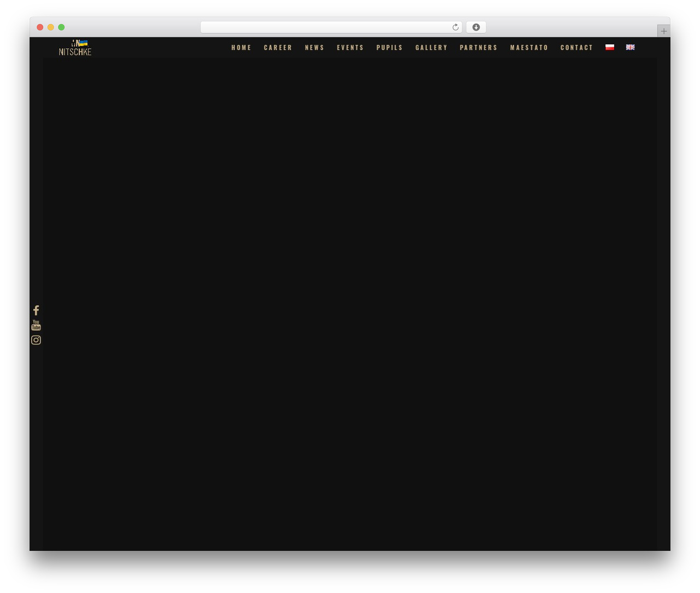Open the Facebook social link
The height and width of the screenshot is (593, 700).
tap(36, 310)
